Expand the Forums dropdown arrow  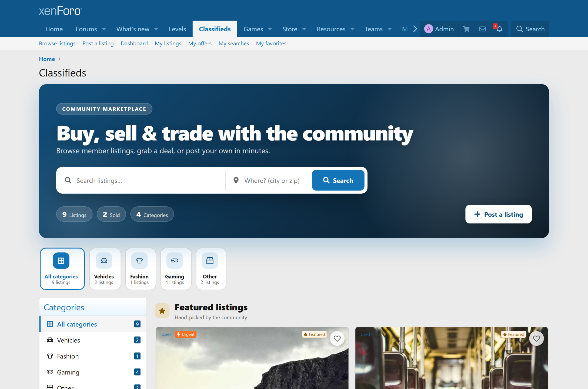[104, 29]
